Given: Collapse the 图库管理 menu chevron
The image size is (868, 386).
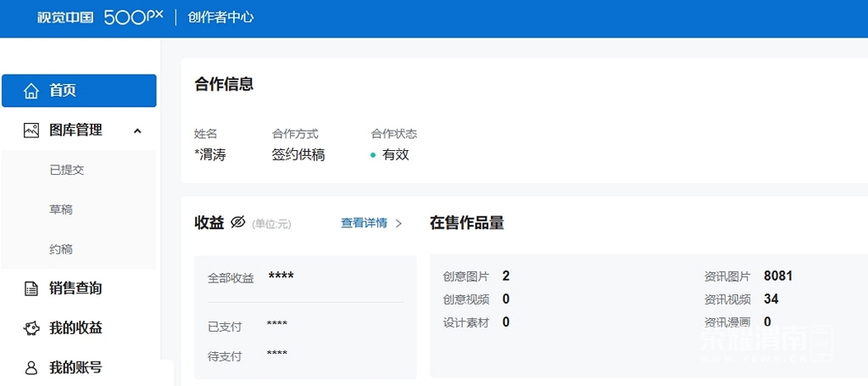Looking at the screenshot, I should (x=137, y=131).
